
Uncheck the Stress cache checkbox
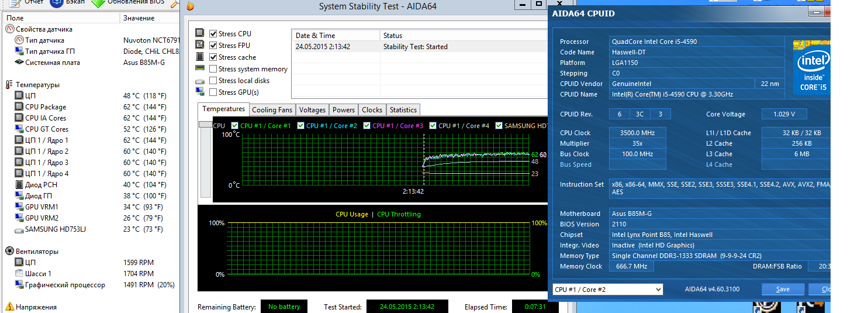(213, 57)
